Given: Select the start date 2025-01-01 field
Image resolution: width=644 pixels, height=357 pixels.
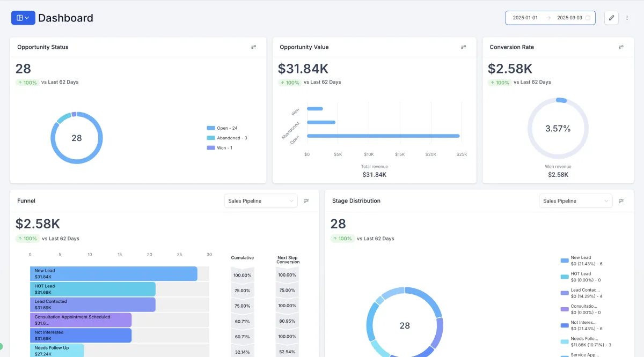Looking at the screenshot, I should [x=525, y=18].
